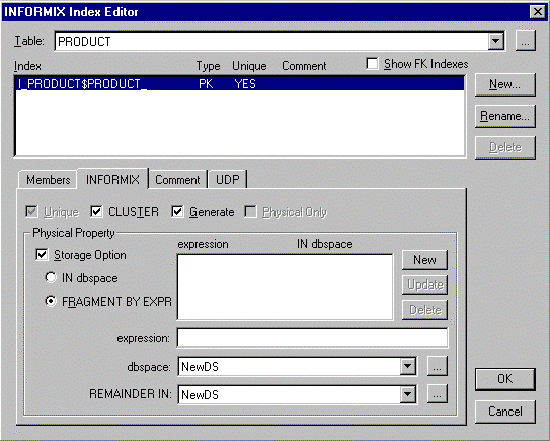Expand the dbspace NewDS dropdown
This screenshot has height=441, width=550.
408,367
